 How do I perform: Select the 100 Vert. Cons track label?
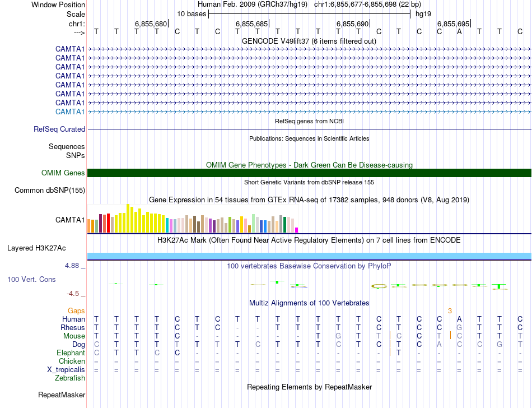31,279
